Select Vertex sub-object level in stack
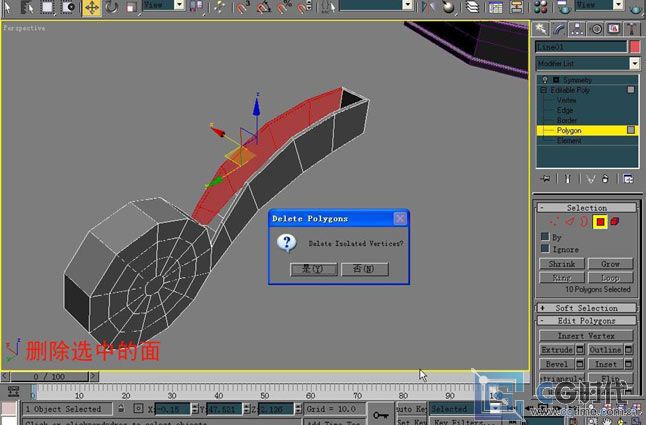The width and height of the screenshot is (646, 425). [x=566, y=100]
